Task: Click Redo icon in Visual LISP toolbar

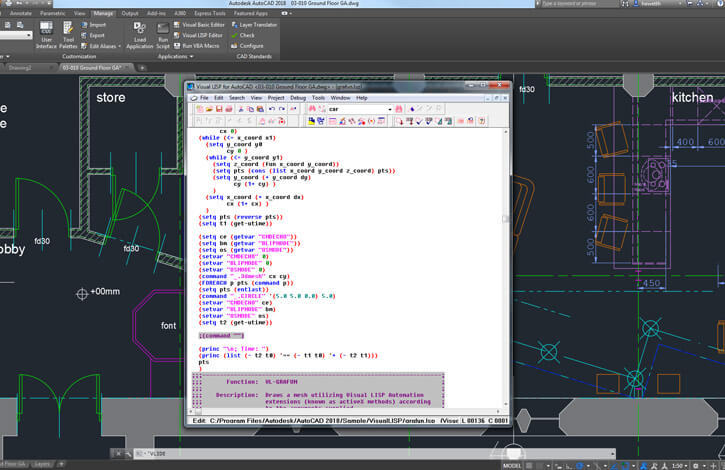Action: coord(282,109)
